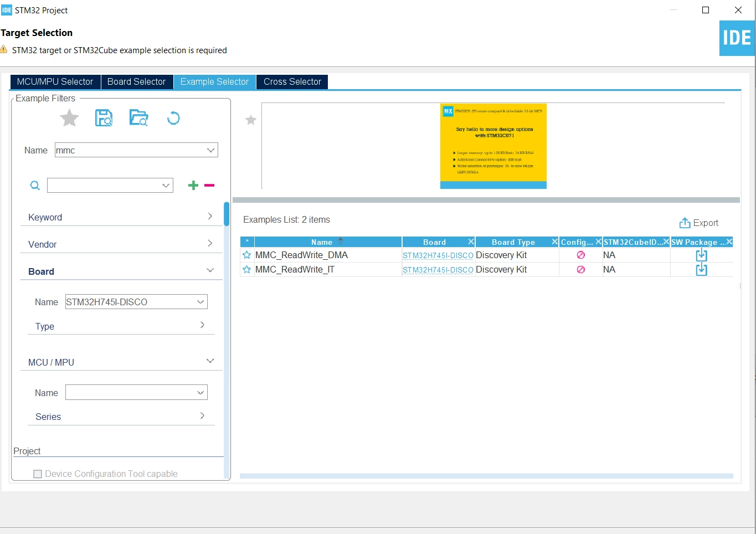Viewport: 756px width, 534px height.
Task: Open the MCU Name dropdown
Action: pos(200,393)
